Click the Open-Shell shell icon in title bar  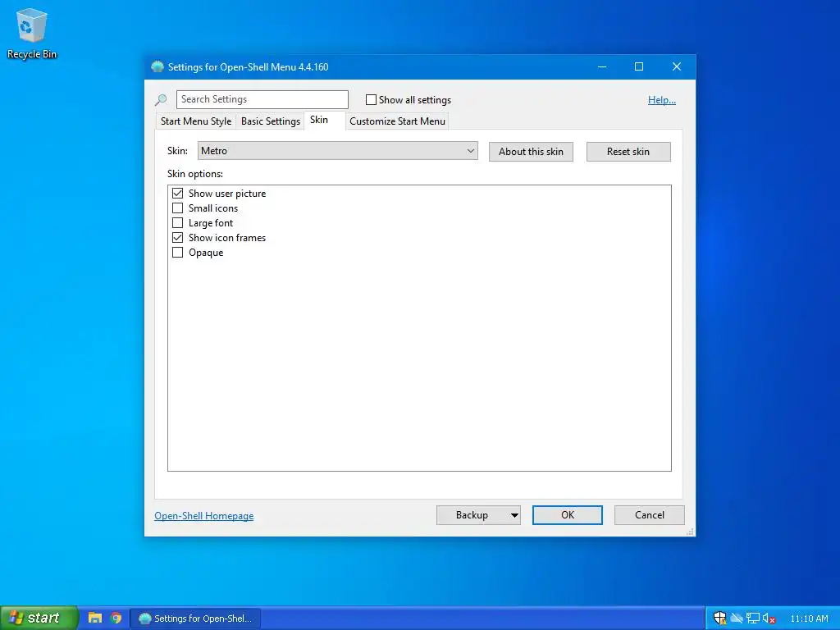click(157, 66)
